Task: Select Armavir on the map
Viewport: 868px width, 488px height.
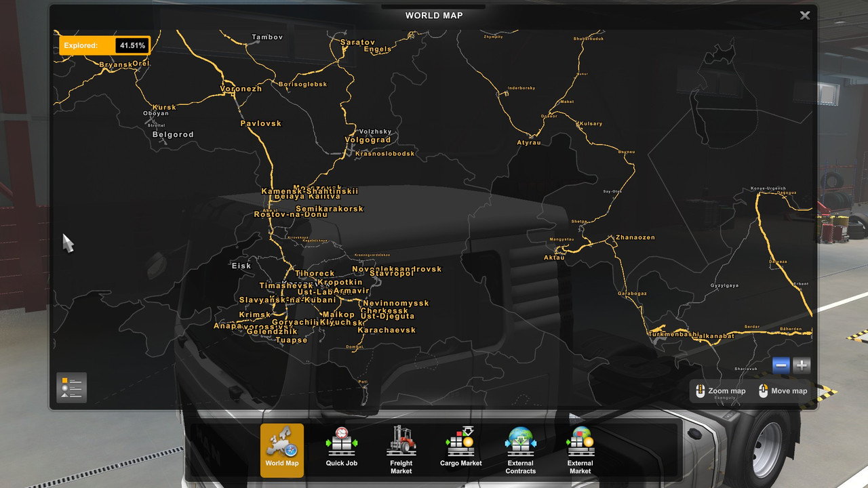Action: pos(351,291)
